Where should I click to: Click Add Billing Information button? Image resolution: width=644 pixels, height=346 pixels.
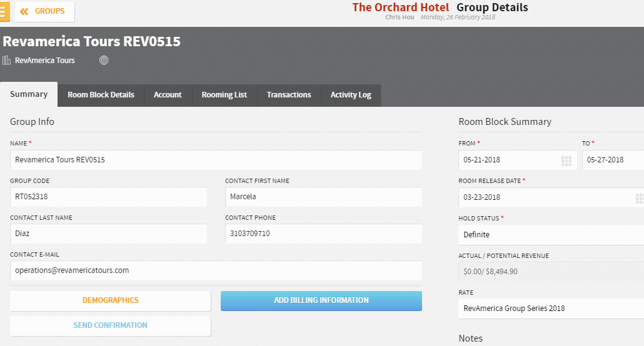pyautogui.click(x=321, y=301)
